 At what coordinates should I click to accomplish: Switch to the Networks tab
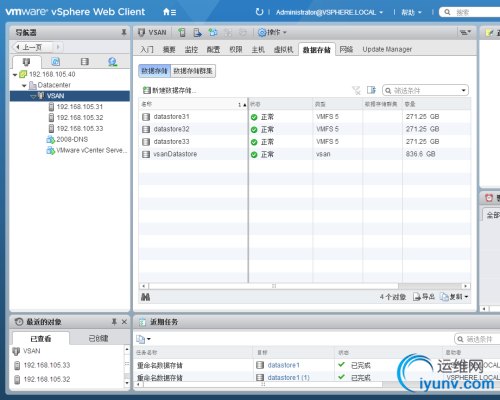346,50
